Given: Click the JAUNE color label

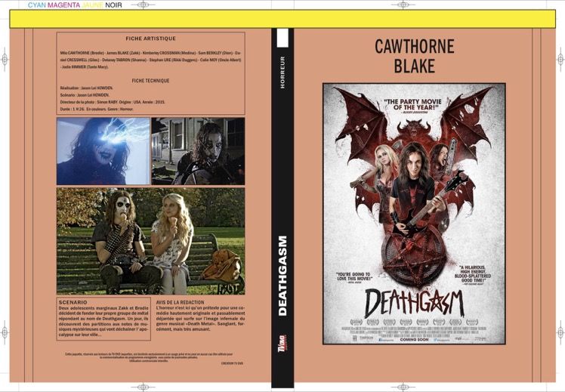Looking at the screenshot, I should tap(92, 5).
